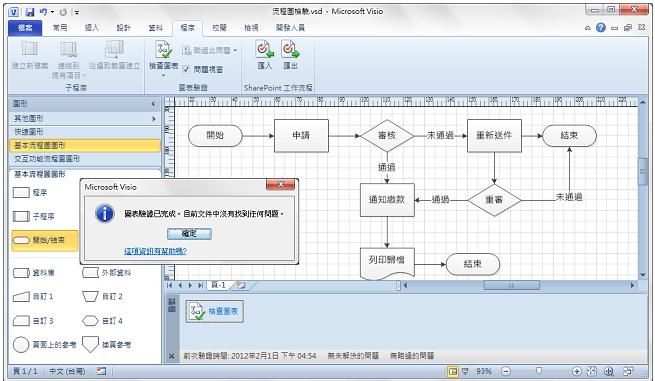Switch to the 插入 ribbon tab
Image resolution: width=655 pixels, height=381 pixels.
[92, 28]
